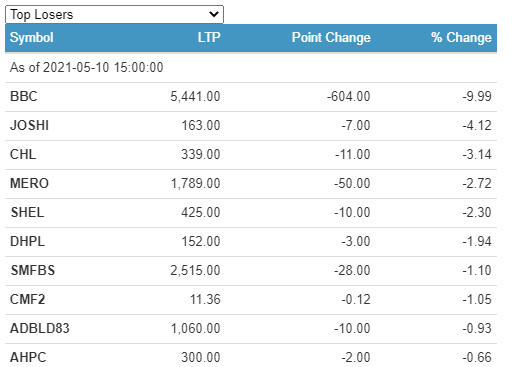Select the ADBLD83 symbol
517x367 pixels.
40,328
